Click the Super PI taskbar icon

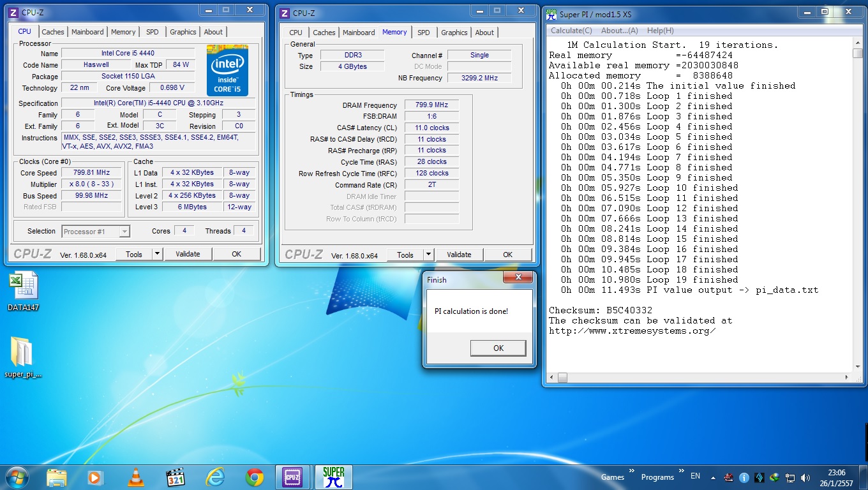tap(333, 477)
